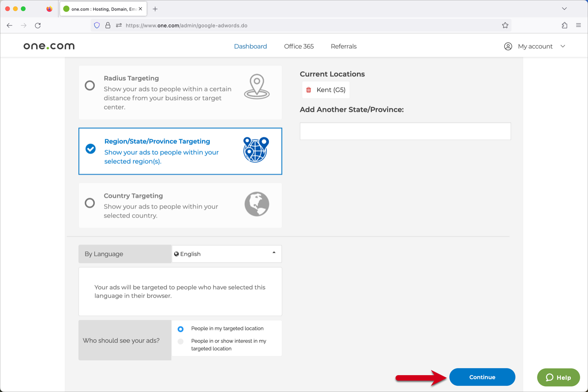
Task: Bookmark the page with the star icon
Action: (505, 25)
